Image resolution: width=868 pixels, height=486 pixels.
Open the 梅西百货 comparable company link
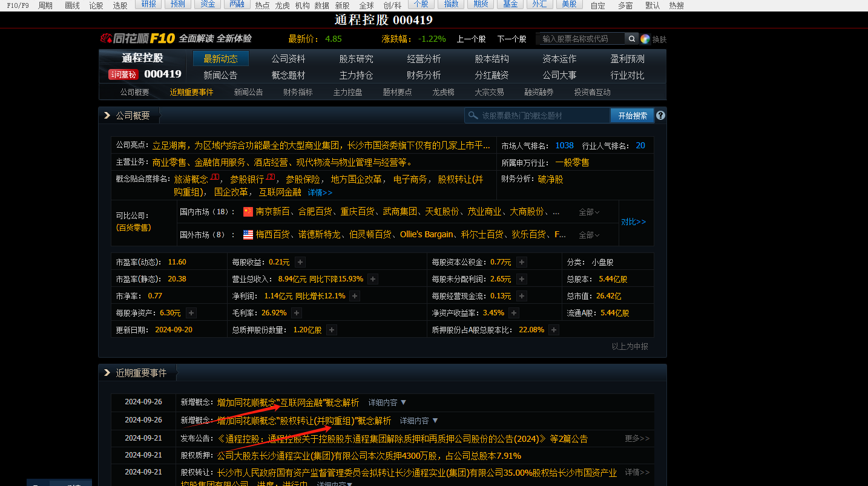pyautogui.click(x=273, y=234)
